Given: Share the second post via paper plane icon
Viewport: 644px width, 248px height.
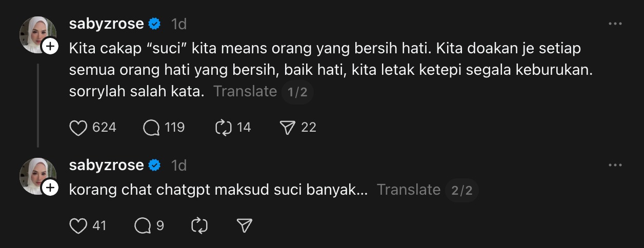Looking at the screenshot, I should pos(245,225).
